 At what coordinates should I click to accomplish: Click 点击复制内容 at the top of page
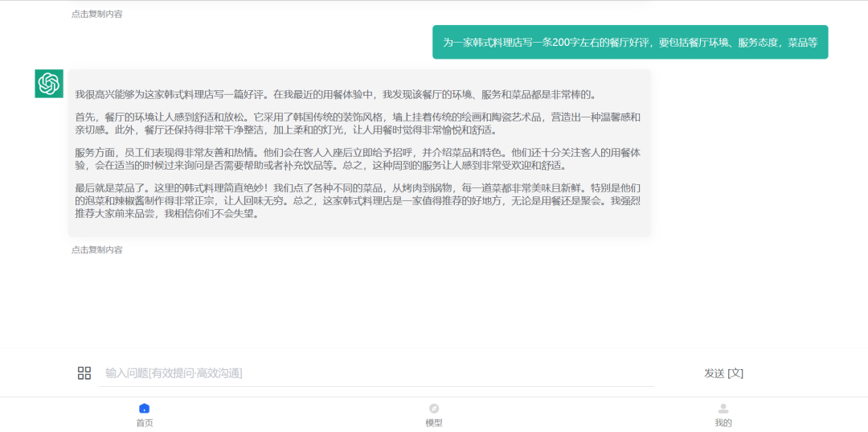[97, 14]
